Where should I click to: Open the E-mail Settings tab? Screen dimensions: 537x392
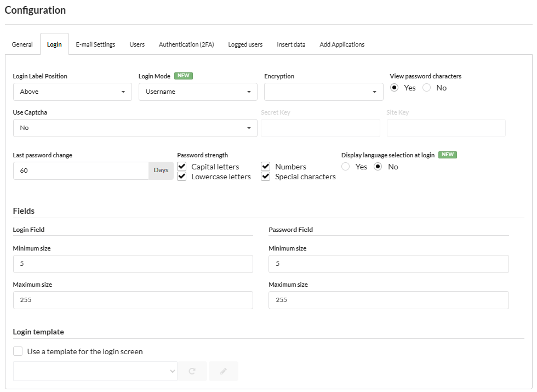(x=95, y=44)
